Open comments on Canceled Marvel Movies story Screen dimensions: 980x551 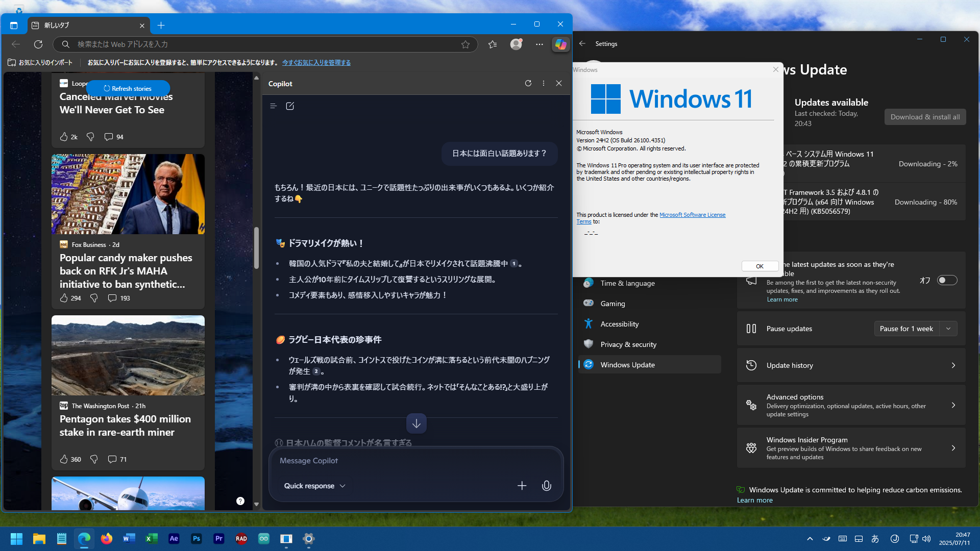tap(114, 137)
